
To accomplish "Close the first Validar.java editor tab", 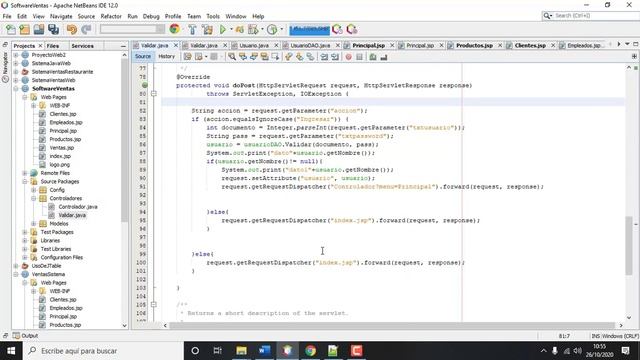I will (176, 45).
